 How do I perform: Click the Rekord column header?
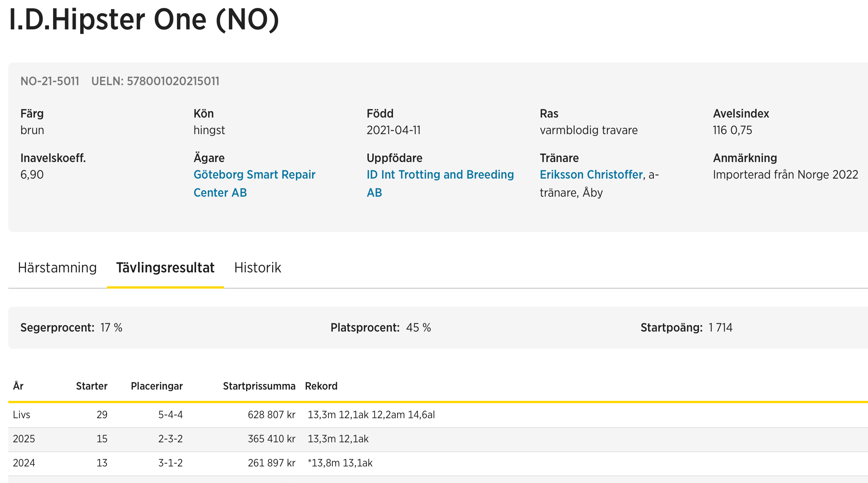tap(321, 386)
